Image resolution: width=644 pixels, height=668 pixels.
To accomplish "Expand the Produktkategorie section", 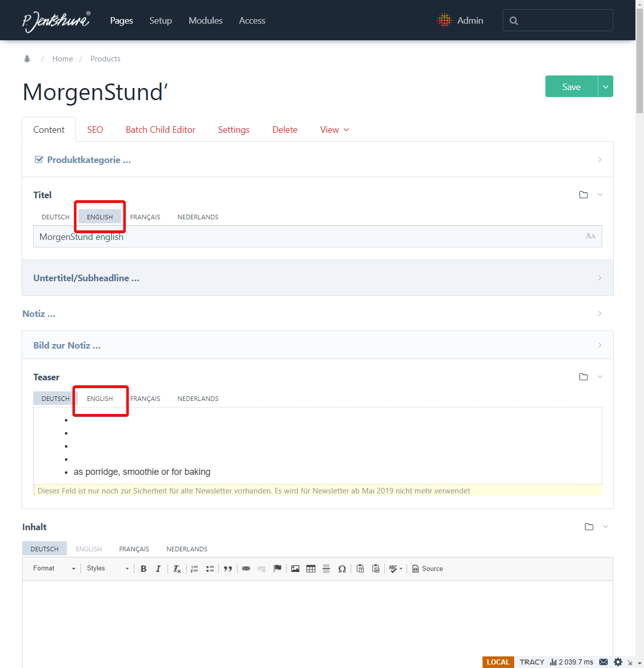I will pos(317,159).
